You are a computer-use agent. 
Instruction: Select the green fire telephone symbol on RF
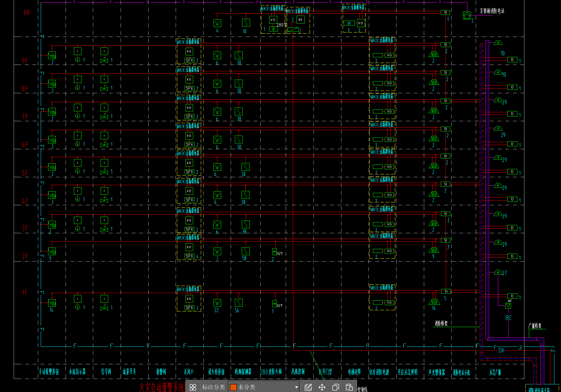pyautogui.click(x=467, y=15)
